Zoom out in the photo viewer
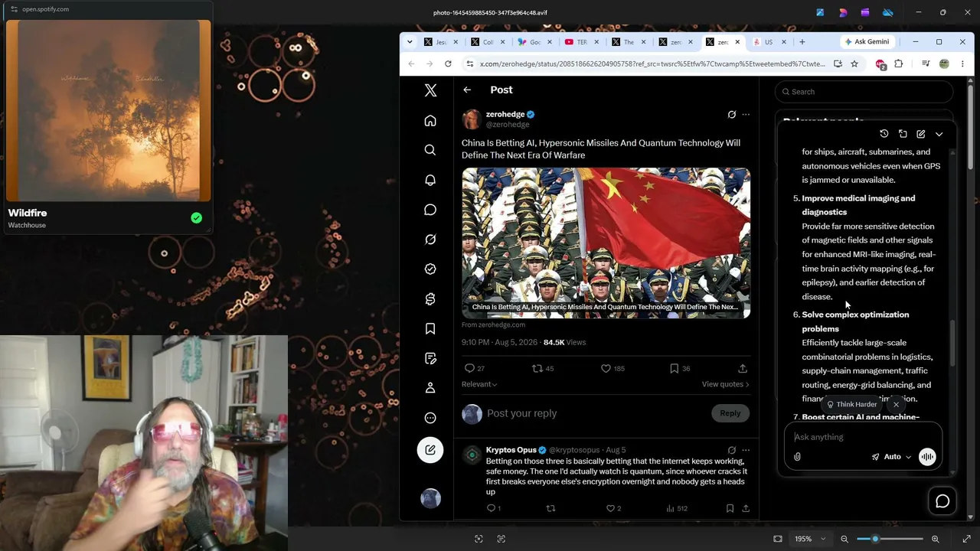Screen dimensions: 980x551 (844, 539)
